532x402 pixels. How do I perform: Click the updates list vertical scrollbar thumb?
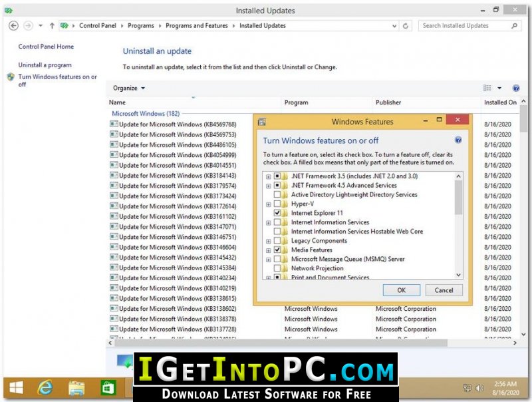point(524,119)
